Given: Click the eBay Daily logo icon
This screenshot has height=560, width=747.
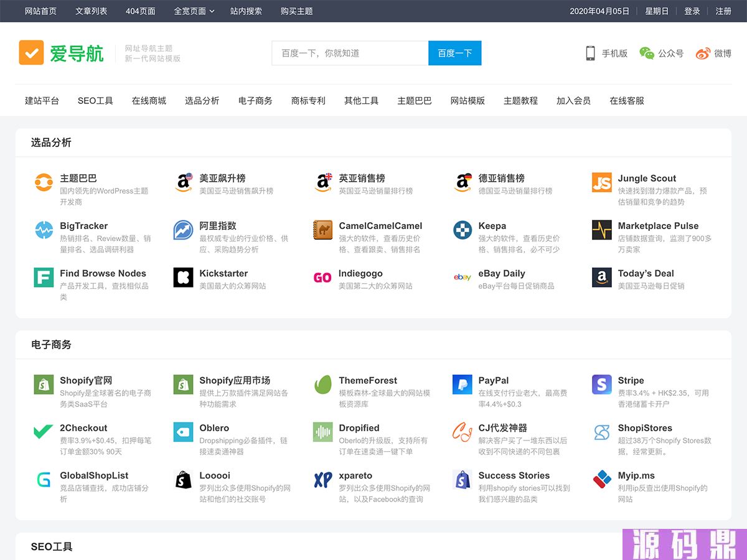Looking at the screenshot, I should (x=462, y=278).
